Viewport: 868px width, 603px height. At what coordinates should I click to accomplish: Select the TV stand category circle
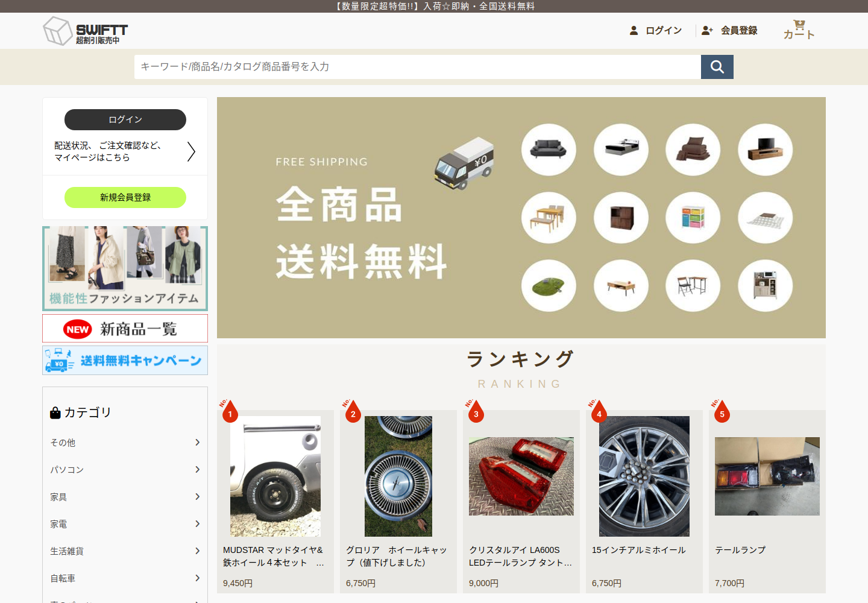tap(766, 150)
